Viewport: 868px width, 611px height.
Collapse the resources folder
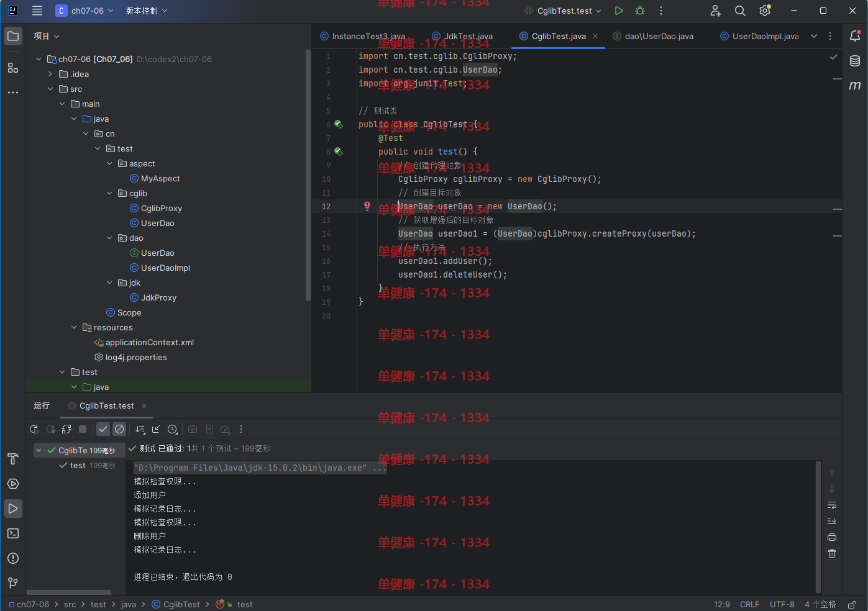[74, 327]
